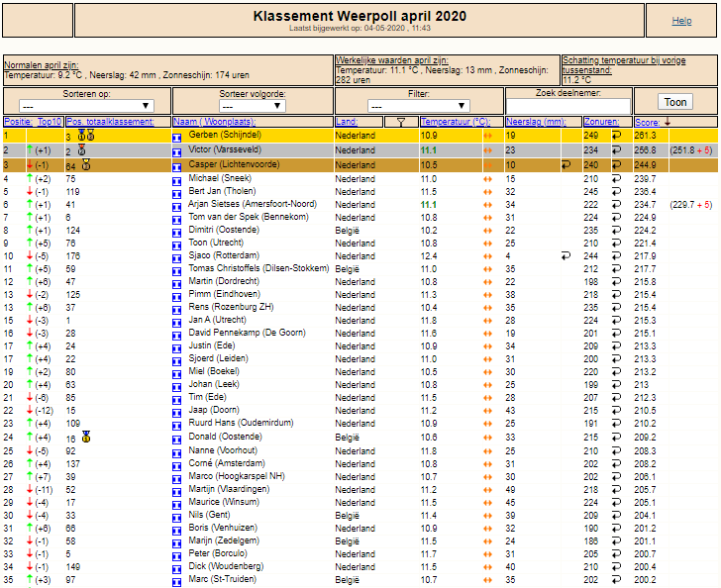Click the blue info icon beside Dimitri (Oostende)
Image resolution: width=721 pixels, height=588 pixels.
(x=176, y=233)
